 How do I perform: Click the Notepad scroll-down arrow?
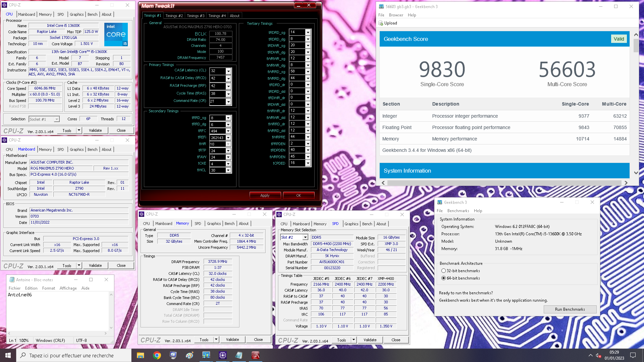click(111, 328)
